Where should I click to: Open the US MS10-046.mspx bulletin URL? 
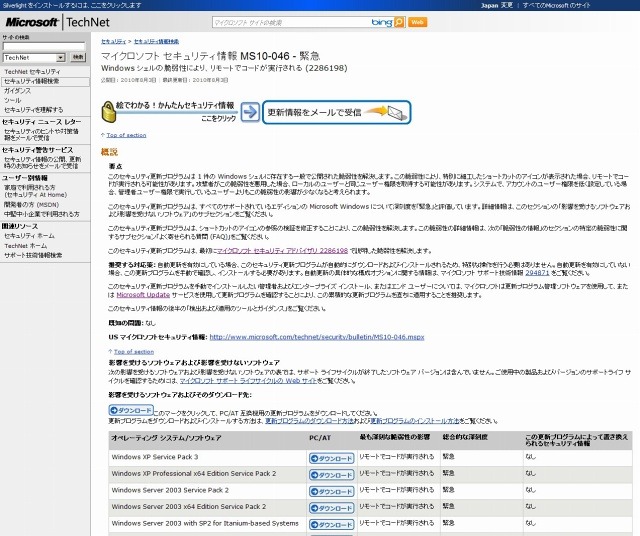[x=317, y=337]
